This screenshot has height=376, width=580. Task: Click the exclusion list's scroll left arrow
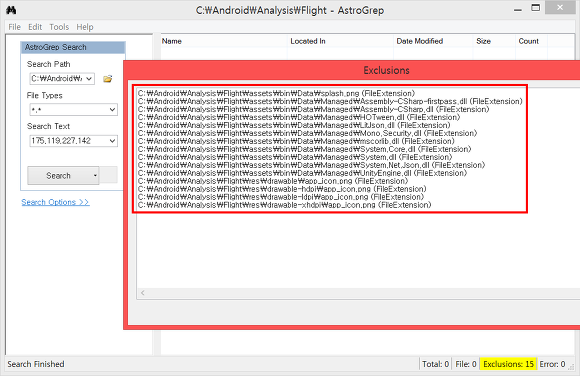(143, 293)
